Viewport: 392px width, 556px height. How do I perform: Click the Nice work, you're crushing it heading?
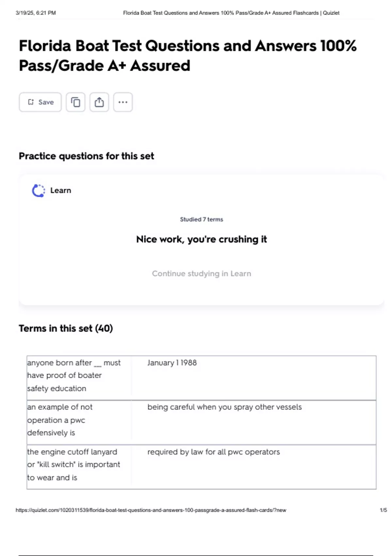tap(201, 239)
